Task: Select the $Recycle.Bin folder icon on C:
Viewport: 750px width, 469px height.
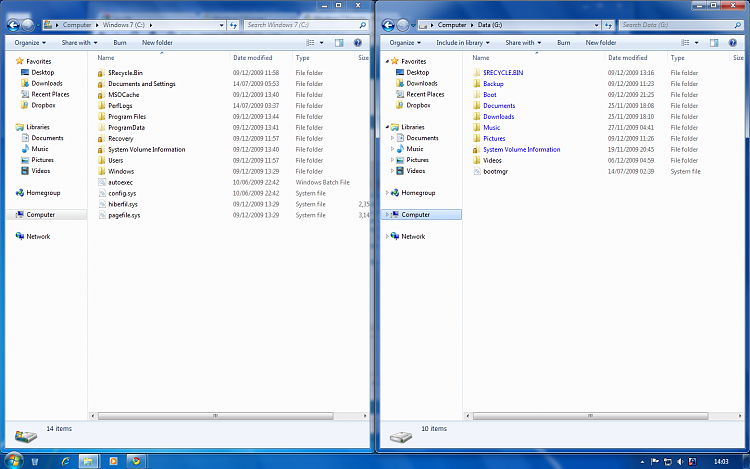Action: point(101,73)
